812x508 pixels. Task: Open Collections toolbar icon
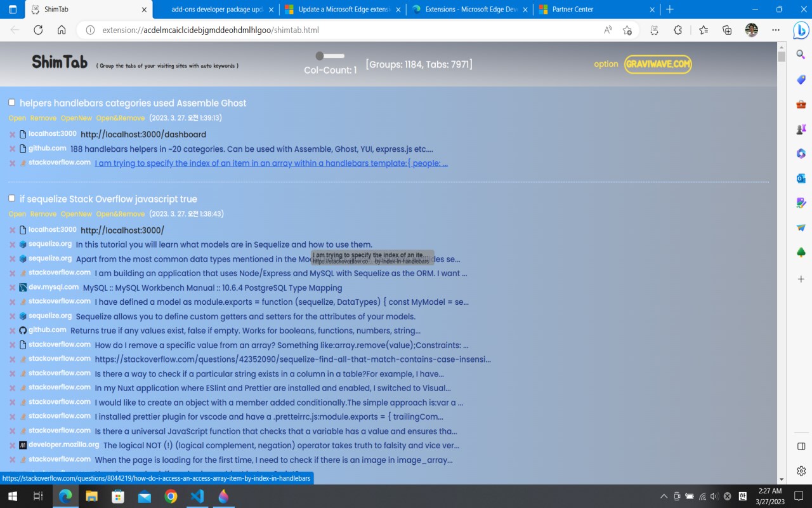[x=727, y=30]
